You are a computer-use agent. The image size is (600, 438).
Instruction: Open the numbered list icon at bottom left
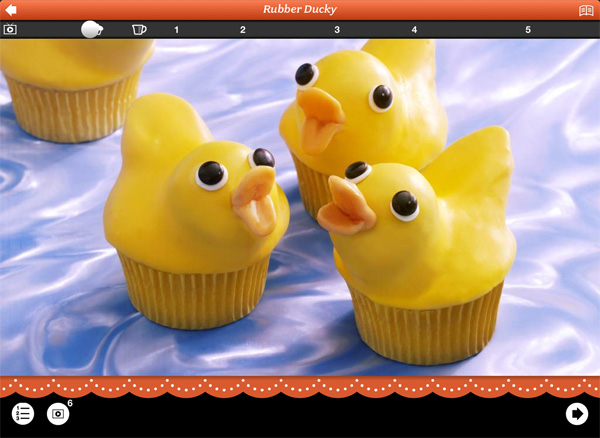tap(23, 413)
